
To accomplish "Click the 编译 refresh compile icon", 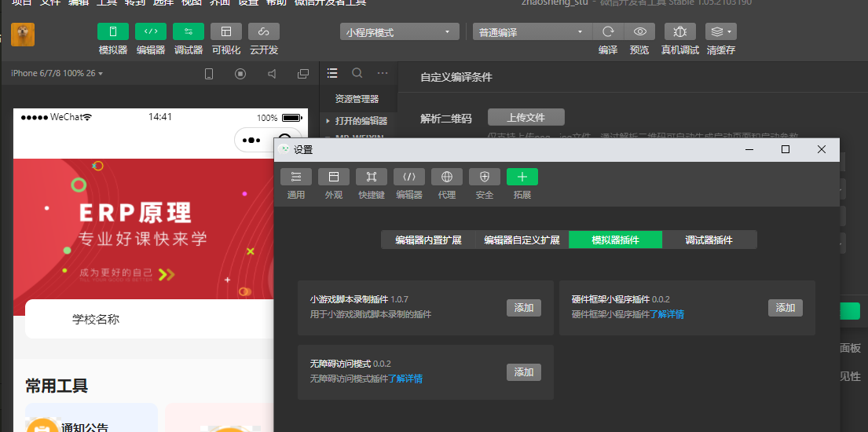I will (608, 32).
